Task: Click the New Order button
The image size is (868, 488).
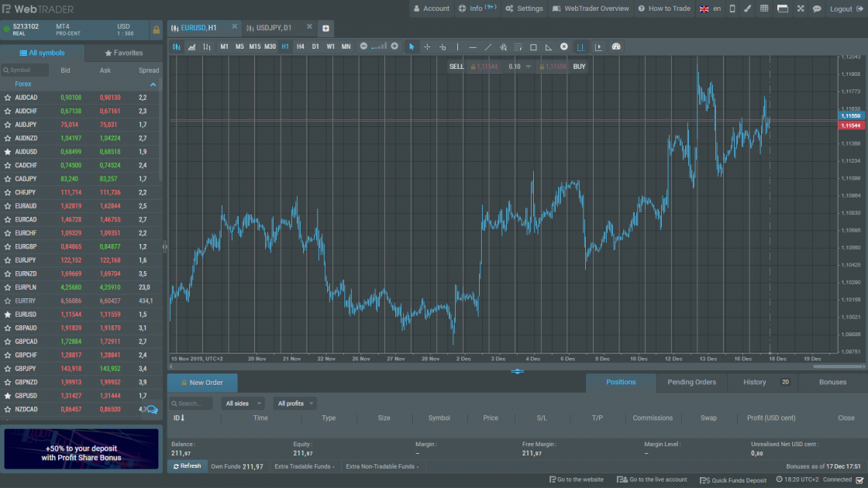Action: (x=202, y=383)
